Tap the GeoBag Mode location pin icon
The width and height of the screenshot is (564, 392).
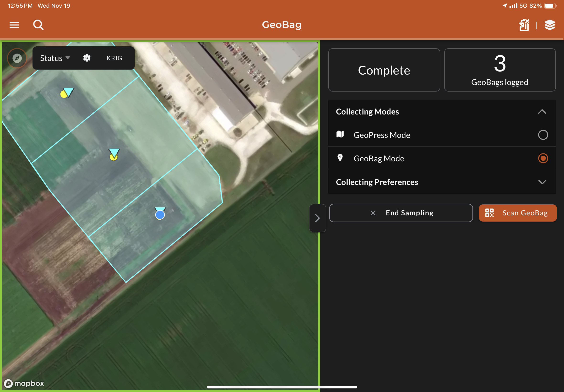[340, 158]
